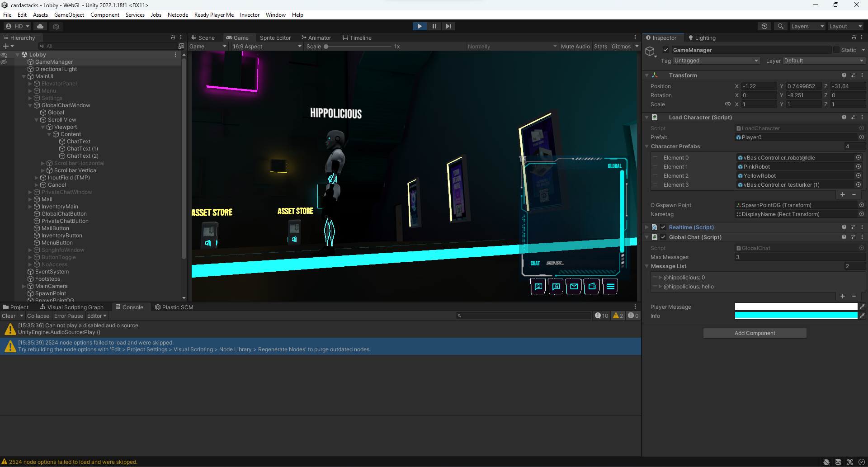This screenshot has width=868, height=467.
Task: Click the Pause button in the toolbar
Action: (434, 26)
